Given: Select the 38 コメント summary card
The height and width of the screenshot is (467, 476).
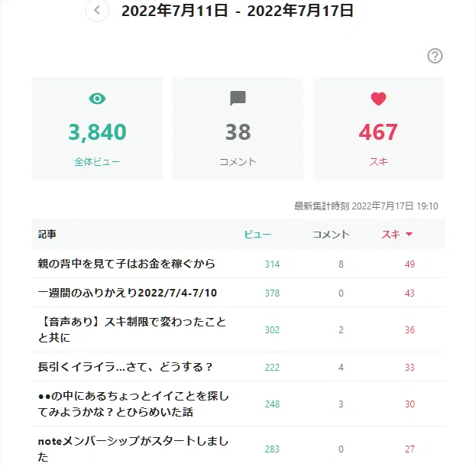Looking at the screenshot, I should [238, 128].
